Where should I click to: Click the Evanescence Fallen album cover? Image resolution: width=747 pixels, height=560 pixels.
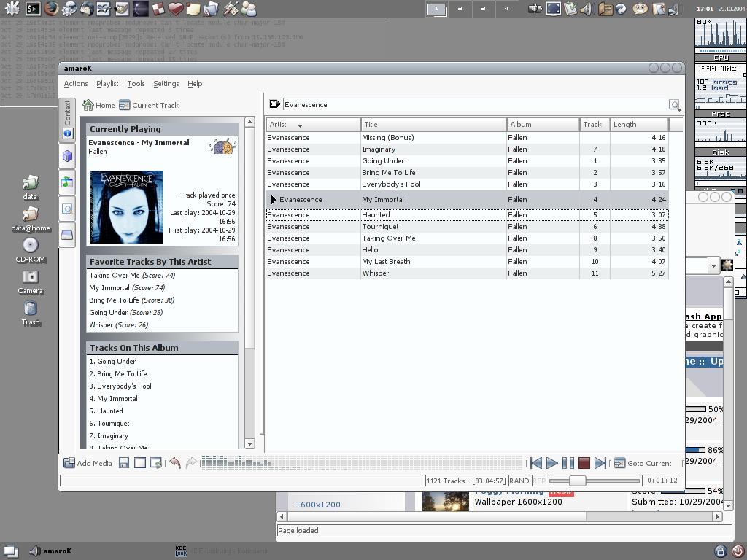click(127, 206)
